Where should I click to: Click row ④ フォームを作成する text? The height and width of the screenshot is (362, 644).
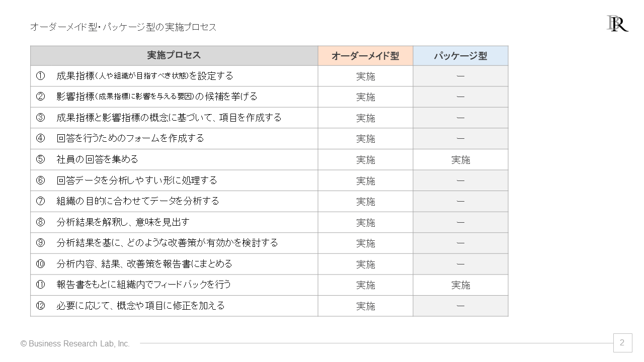point(130,138)
